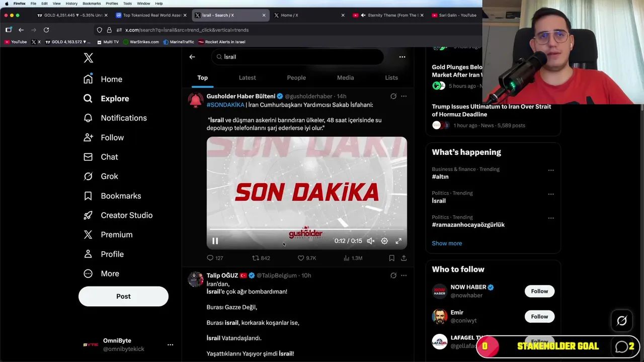Expand trends with Show more
Image resolution: width=644 pixels, height=362 pixels.
pyautogui.click(x=447, y=243)
